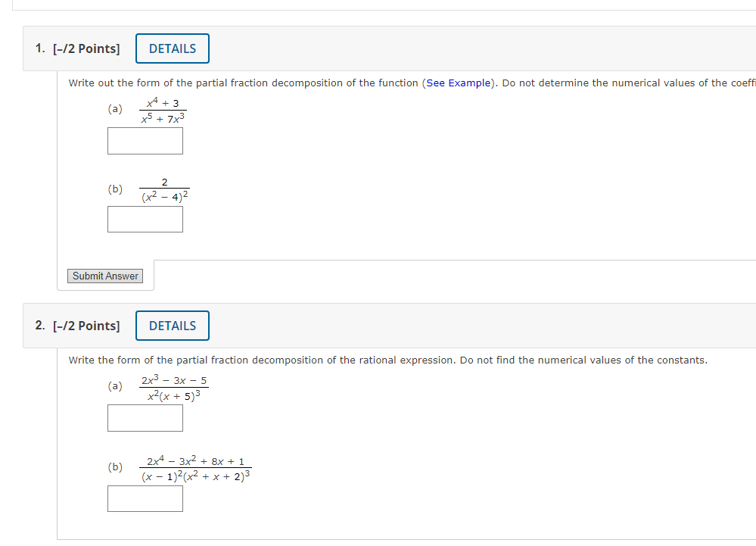
Task: Click the DETAILS button for problem 1
Action: [x=172, y=48]
